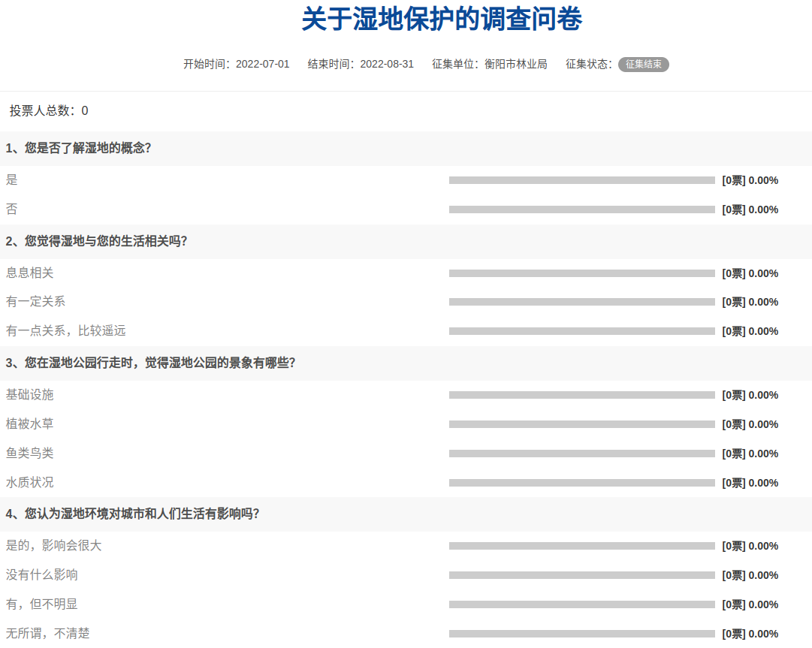Click question 3 about 湿地公园的景象
The width and height of the screenshot is (812, 648).
pyautogui.click(x=150, y=363)
